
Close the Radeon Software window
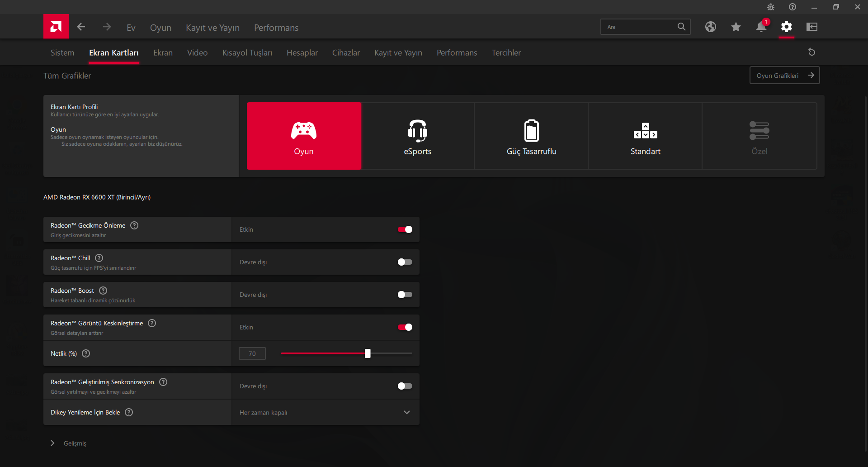pos(857,7)
